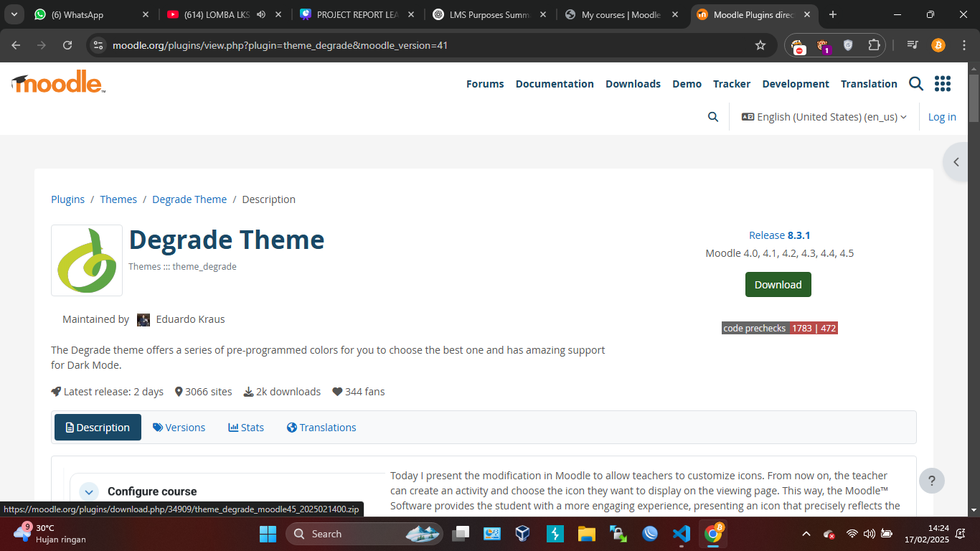This screenshot has height=551, width=980.
Task: Click Eduardo Kraus's avatar picture
Action: click(x=143, y=320)
